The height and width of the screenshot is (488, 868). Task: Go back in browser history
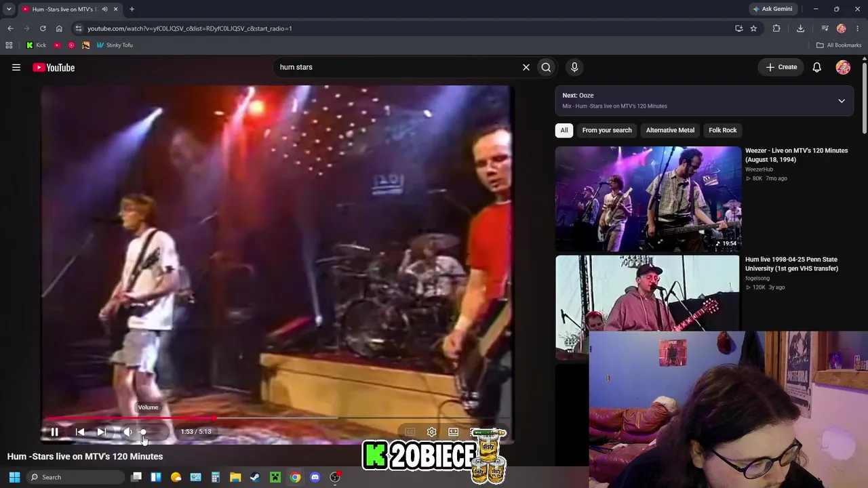(10, 28)
